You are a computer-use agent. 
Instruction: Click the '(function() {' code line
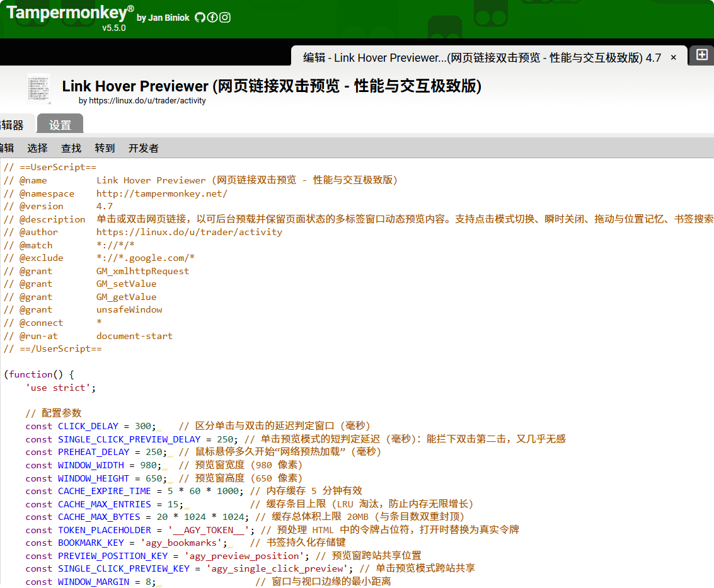click(x=38, y=374)
